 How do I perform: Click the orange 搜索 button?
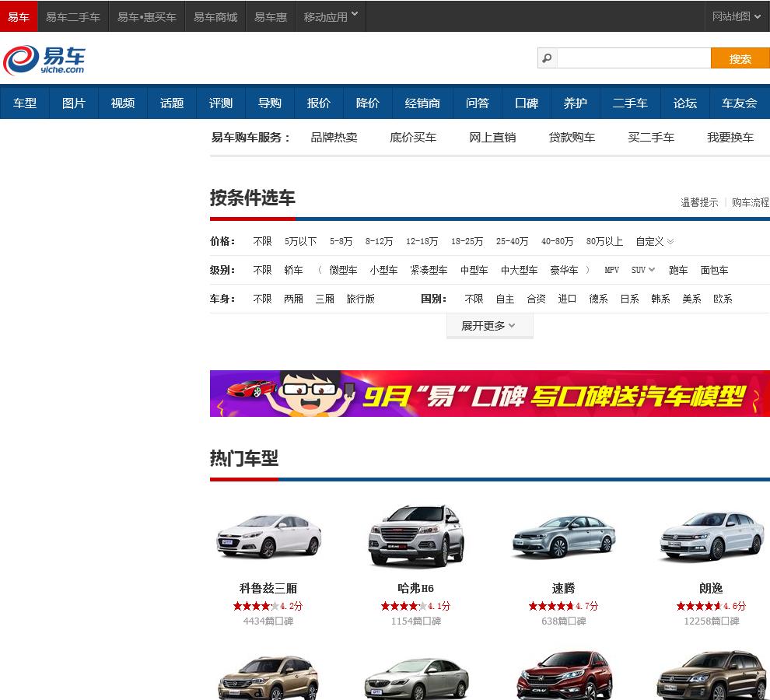coord(740,58)
